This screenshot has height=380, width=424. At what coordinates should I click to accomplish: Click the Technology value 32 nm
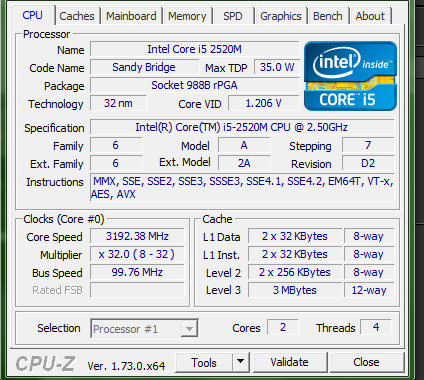tap(118, 103)
